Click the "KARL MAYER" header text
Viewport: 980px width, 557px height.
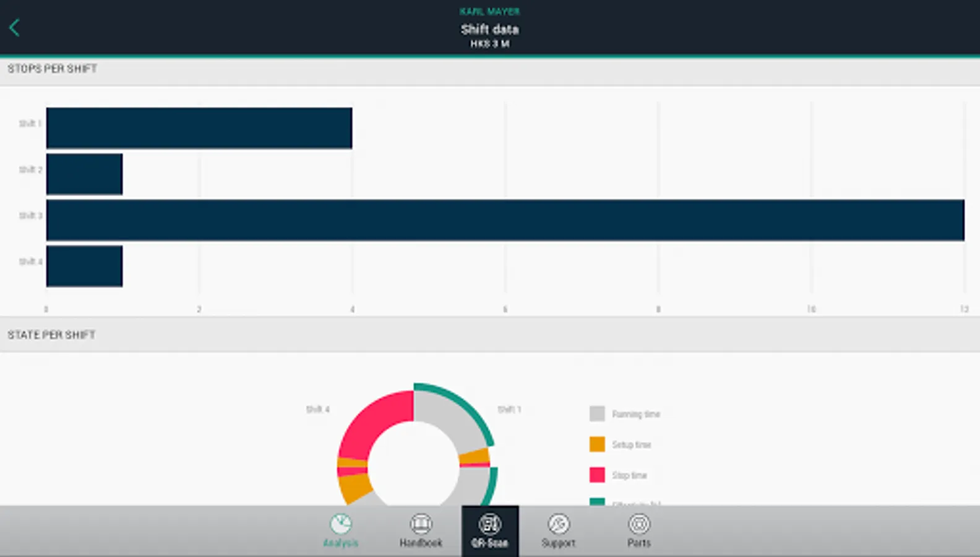(x=489, y=11)
